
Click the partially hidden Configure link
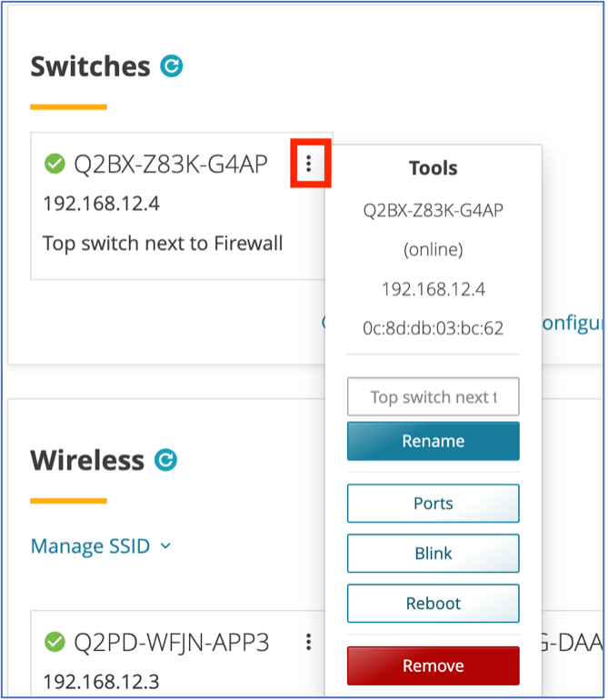(573, 323)
